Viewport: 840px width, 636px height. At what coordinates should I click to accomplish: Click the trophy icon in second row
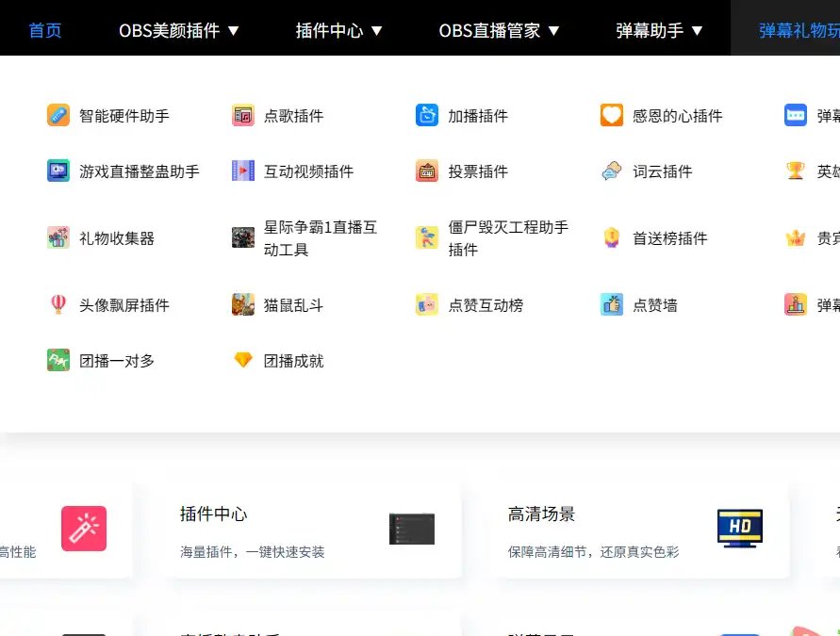pyautogui.click(x=796, y=171)
